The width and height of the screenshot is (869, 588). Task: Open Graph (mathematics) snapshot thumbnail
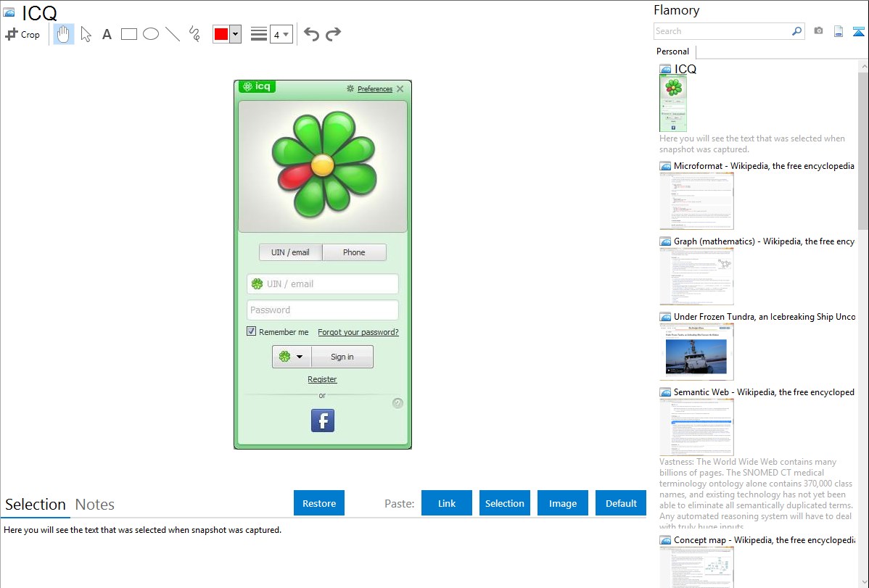[696, 276]
